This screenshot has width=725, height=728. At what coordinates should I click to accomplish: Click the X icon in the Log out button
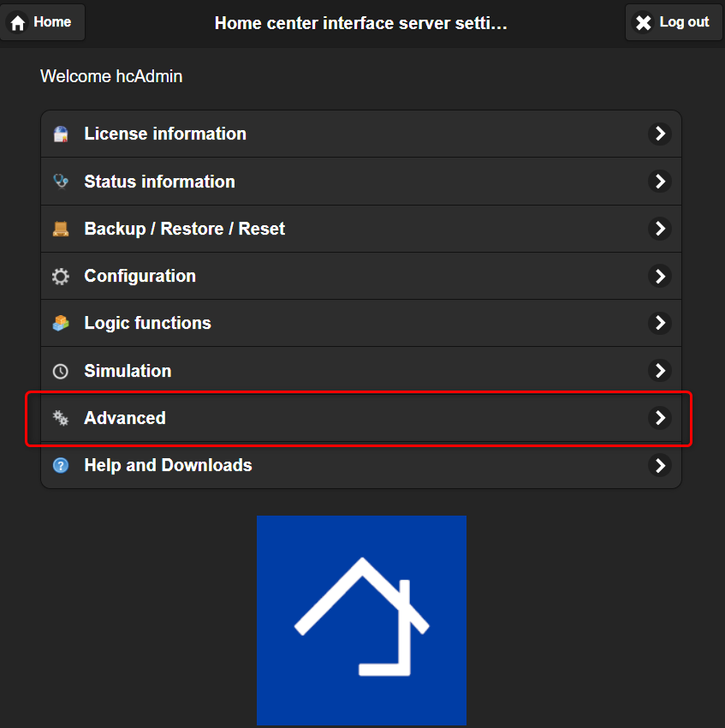644,22
